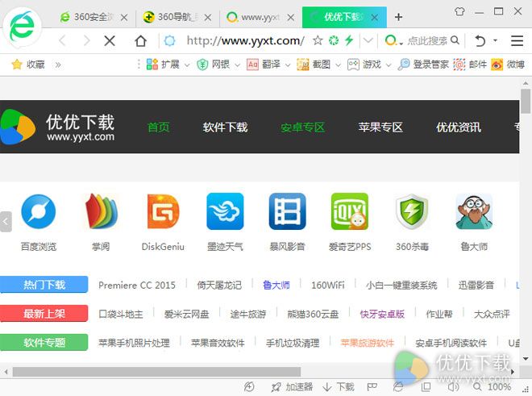Image resolution: width=532 pixels, height=396 pixels.
Task: Open the hamburger main menu
Action: pos(517,41)
